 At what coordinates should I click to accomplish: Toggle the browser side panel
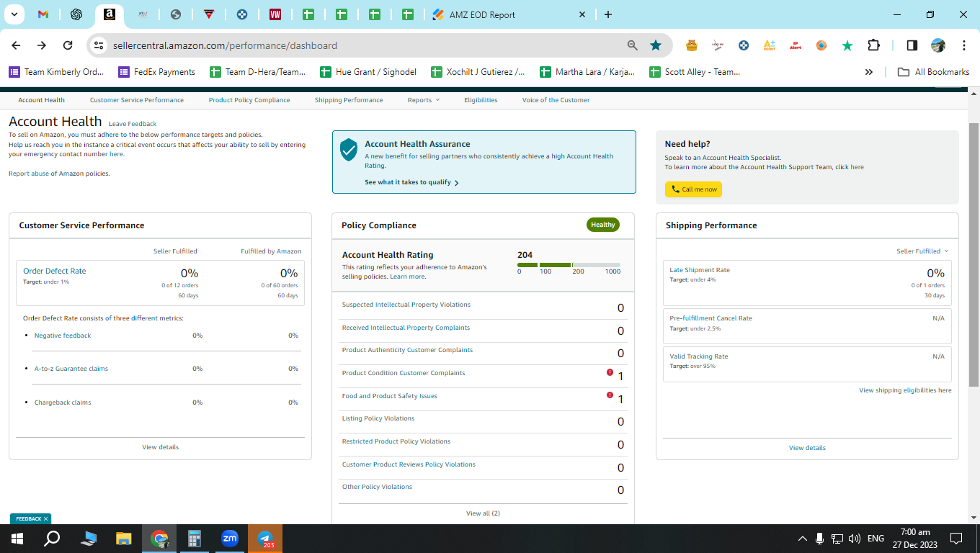tap(912, 45)
